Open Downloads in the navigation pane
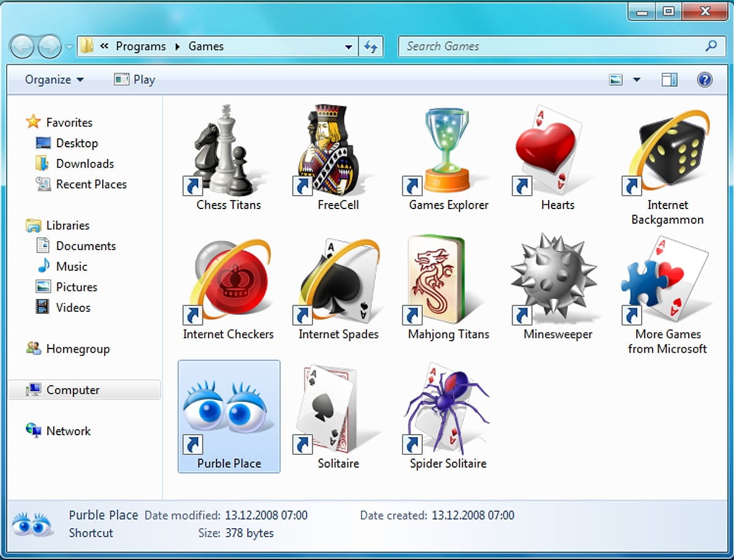Image resolution: width=734 pixels, height=560 pixels. click(85, 164)
